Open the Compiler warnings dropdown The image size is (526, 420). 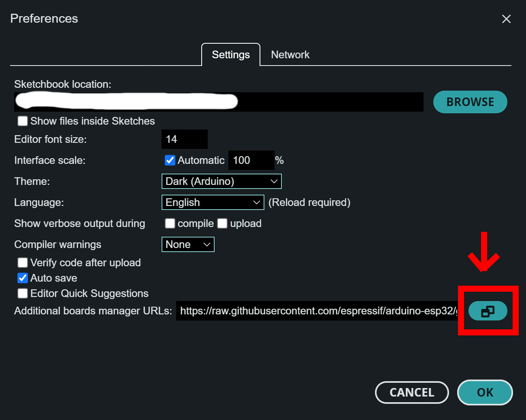tap(188, 244)
